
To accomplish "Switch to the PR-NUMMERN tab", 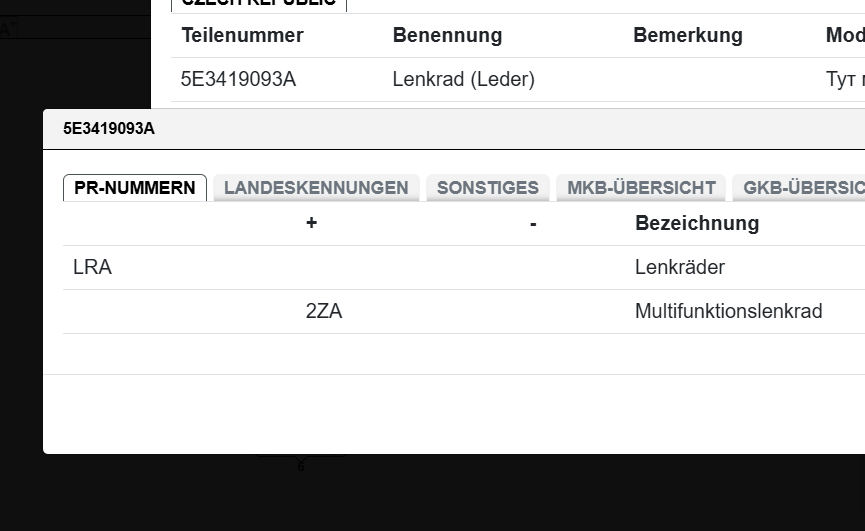I will (x=135, y=188).
